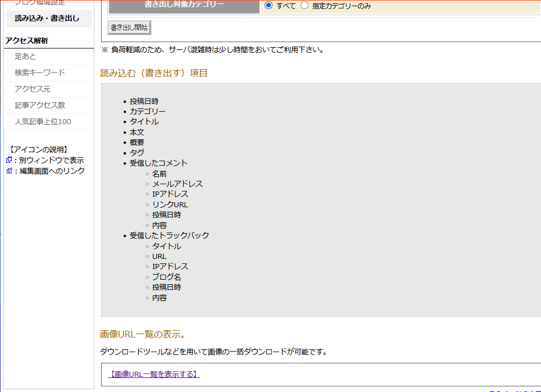
Task: Click the 書き出し開始 button
Action: pyautogui.click(x=129, y=28)
